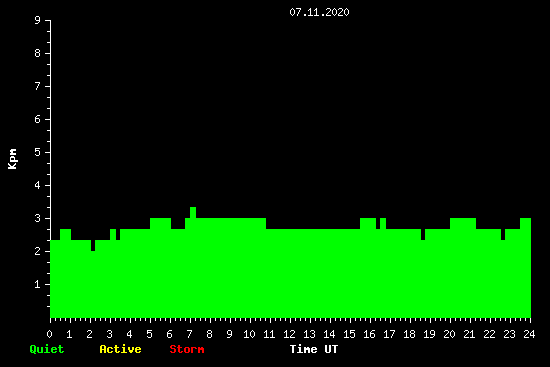Click the red Storm legend label
550x367 pixels.
187,349
